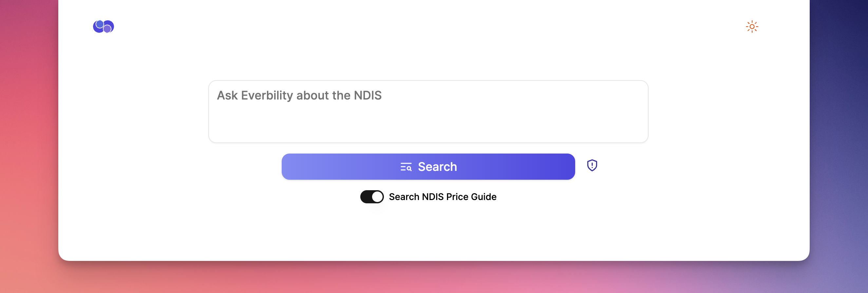
Task: Switch theme using the sun icon
Action: (752, 27)
